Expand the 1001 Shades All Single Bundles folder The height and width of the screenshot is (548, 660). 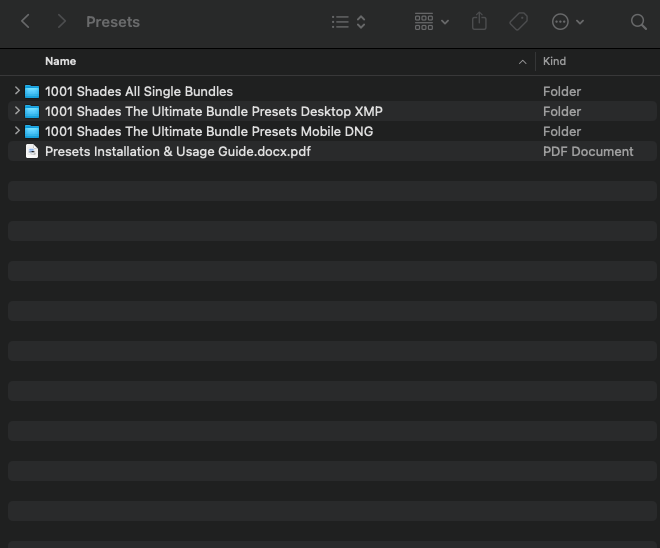pos(17,91)
